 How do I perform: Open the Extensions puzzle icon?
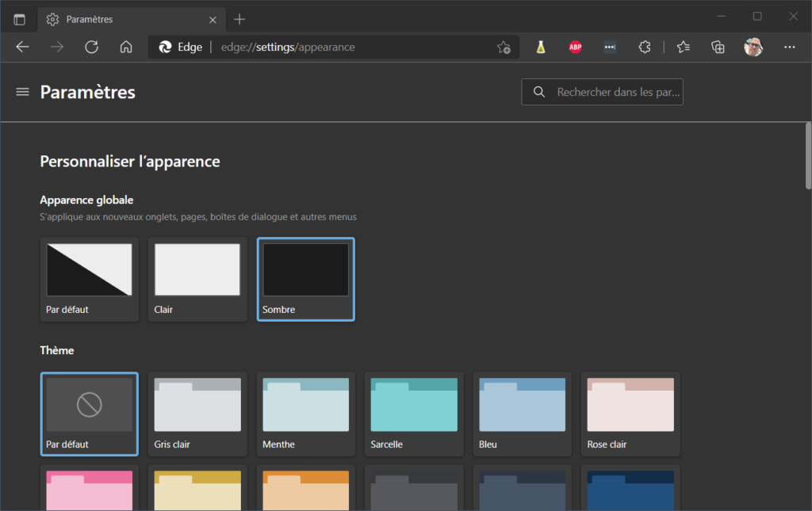coord(644,47)
